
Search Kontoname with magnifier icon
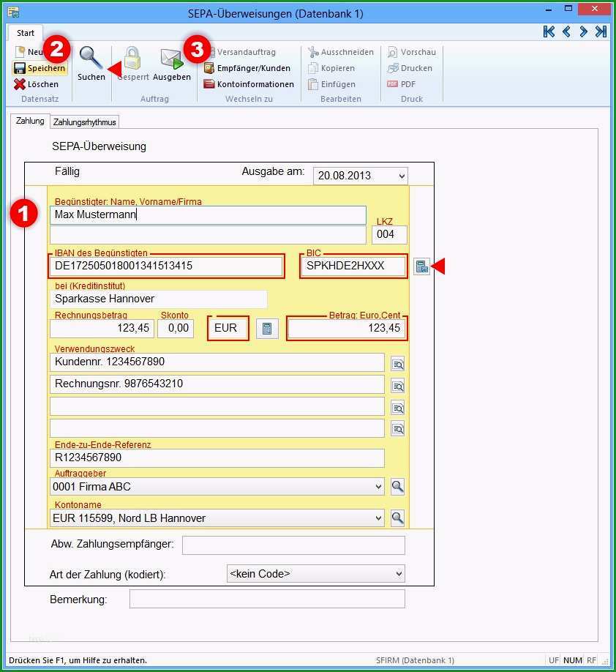(397, 518)
